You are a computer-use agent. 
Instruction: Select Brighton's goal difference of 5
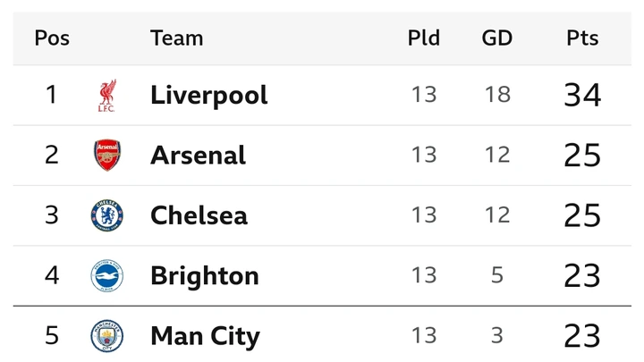(x=497, y=275)
